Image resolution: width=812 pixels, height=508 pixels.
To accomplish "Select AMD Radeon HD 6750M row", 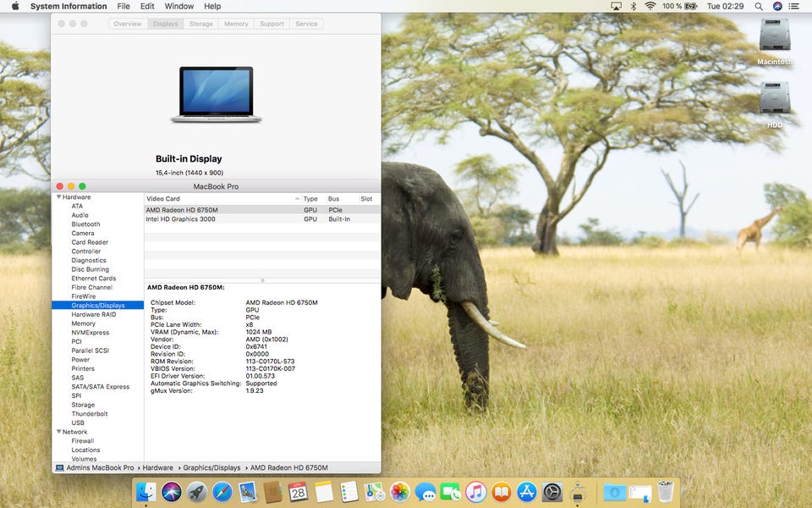I will pyautogui.click(x=262, y=210).
